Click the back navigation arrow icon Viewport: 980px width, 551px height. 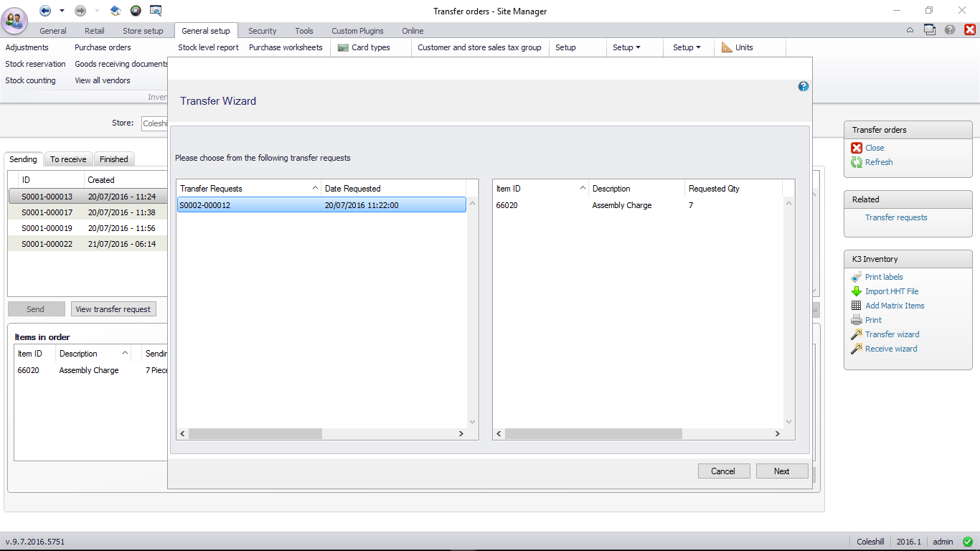pos(45,11)
